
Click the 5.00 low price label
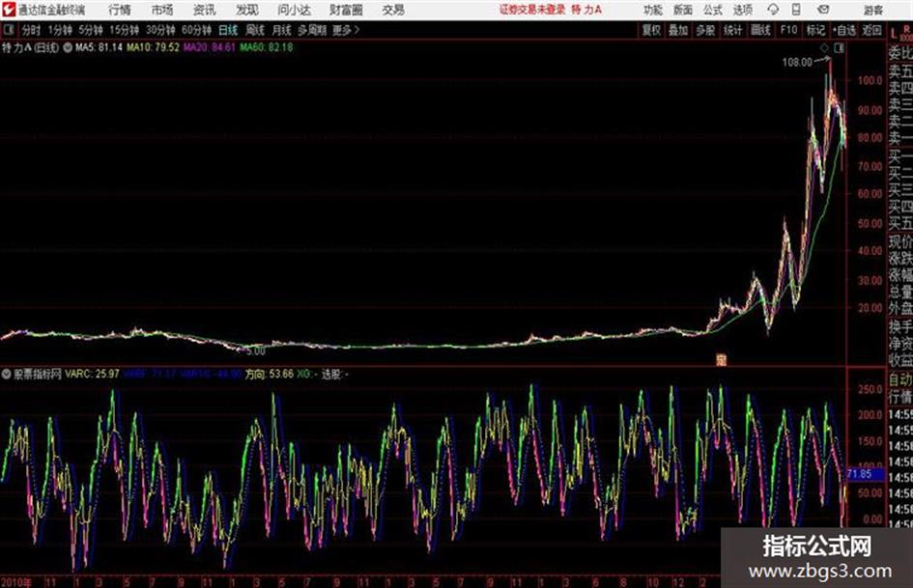[256, 351]
